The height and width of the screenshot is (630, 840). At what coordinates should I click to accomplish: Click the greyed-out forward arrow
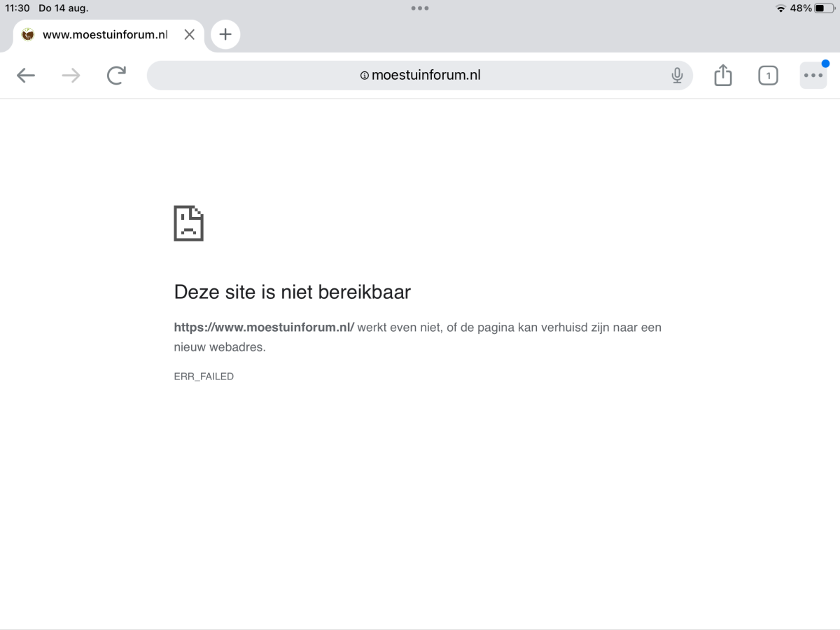71,76
